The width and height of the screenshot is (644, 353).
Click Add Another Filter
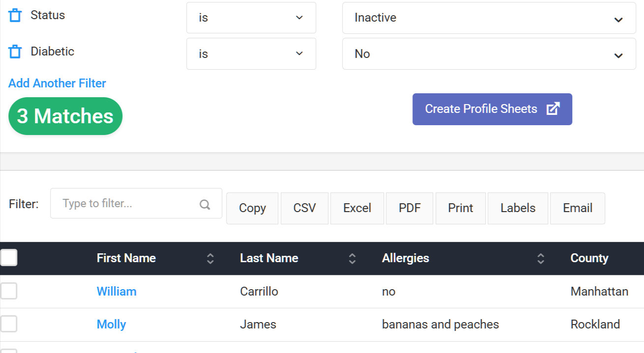pyautogui.click(x=57, y=83)
